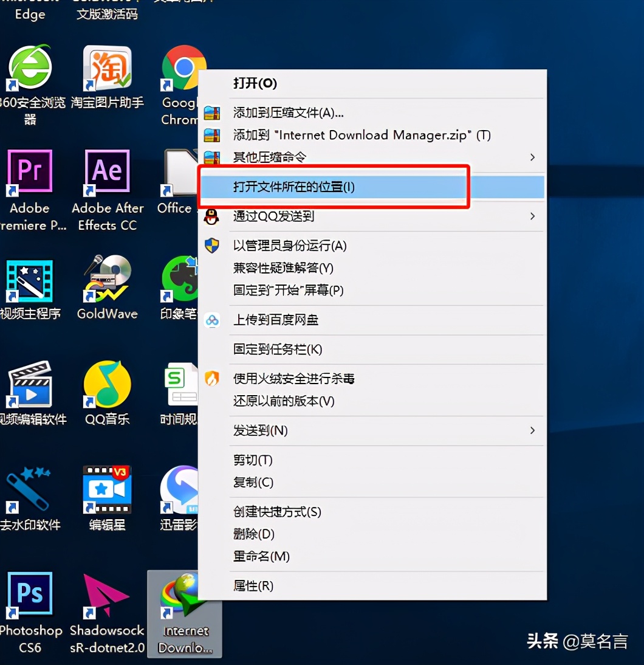The height and width of the screenshot is (665, 644).
Task: Click the 发送到(N) menu text
Action: (x=260, y=430)
